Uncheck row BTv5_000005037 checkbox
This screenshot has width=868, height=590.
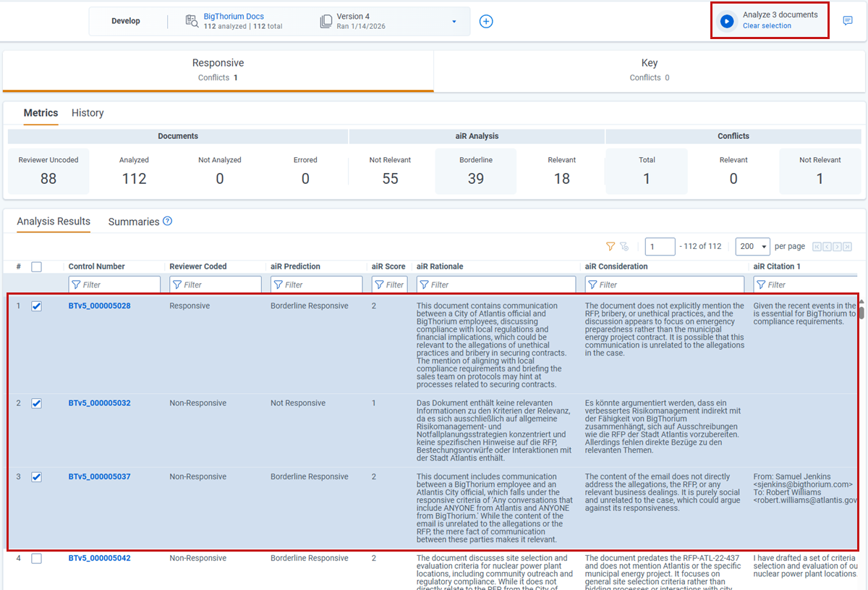[x=36, y=477]
